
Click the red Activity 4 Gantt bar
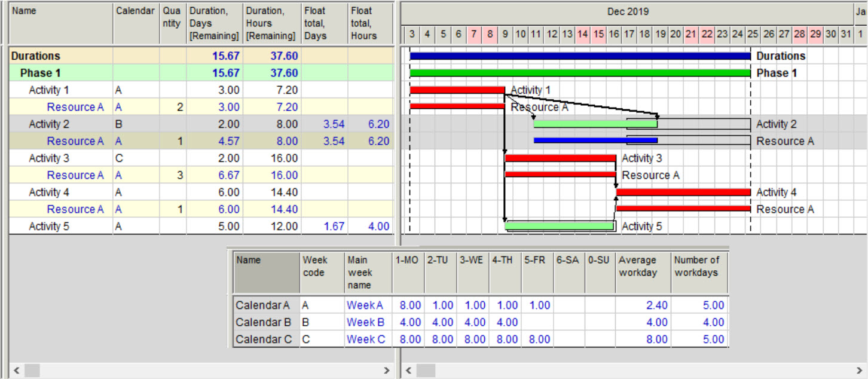pos(683,192)
